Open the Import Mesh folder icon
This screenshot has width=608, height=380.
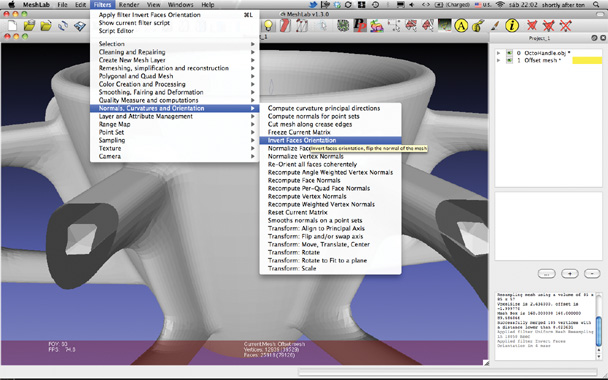46,26
